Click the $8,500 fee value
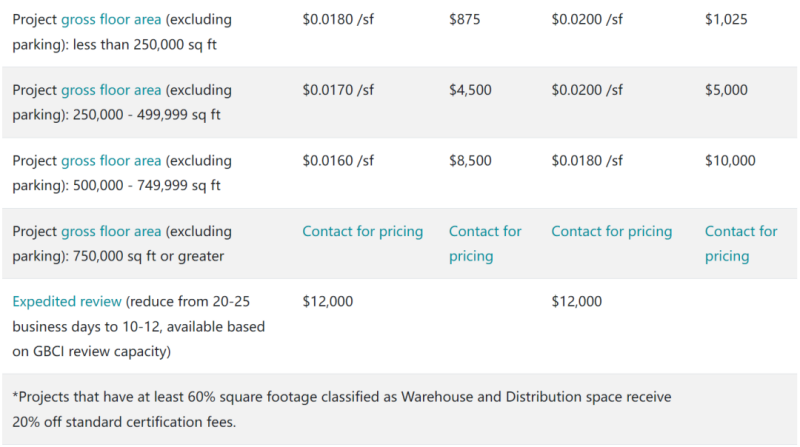This screenshot has height=447, width=800. coord(470,160)
